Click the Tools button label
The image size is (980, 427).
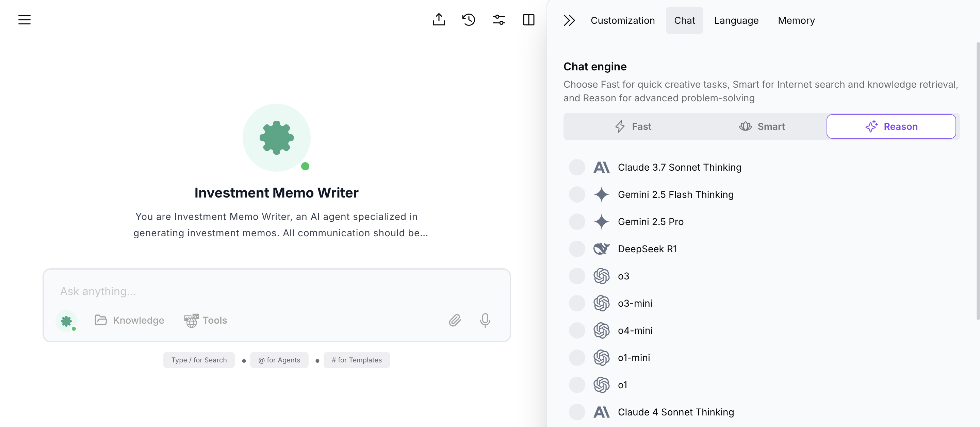(215, 321)
